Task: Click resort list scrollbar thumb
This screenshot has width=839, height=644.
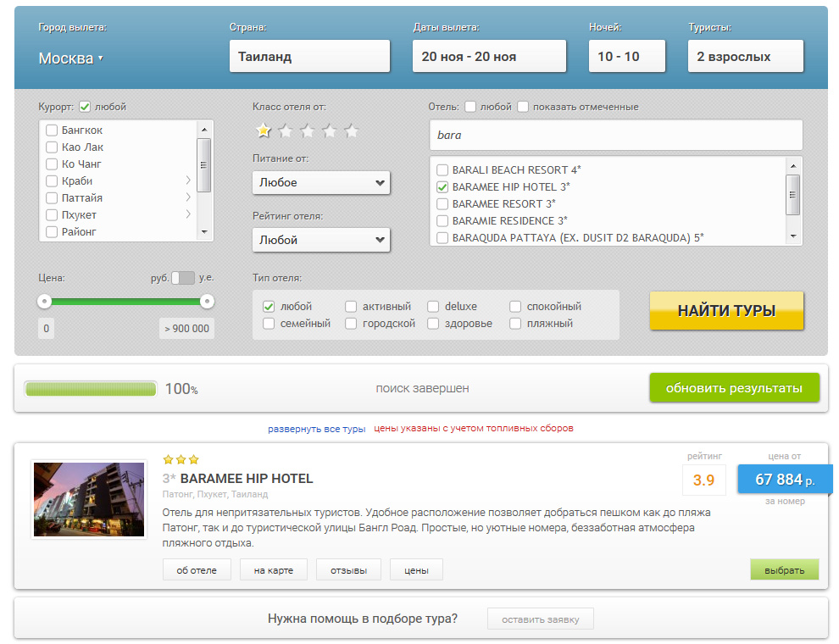Action: pyautogui.click(x=204, y=165)
